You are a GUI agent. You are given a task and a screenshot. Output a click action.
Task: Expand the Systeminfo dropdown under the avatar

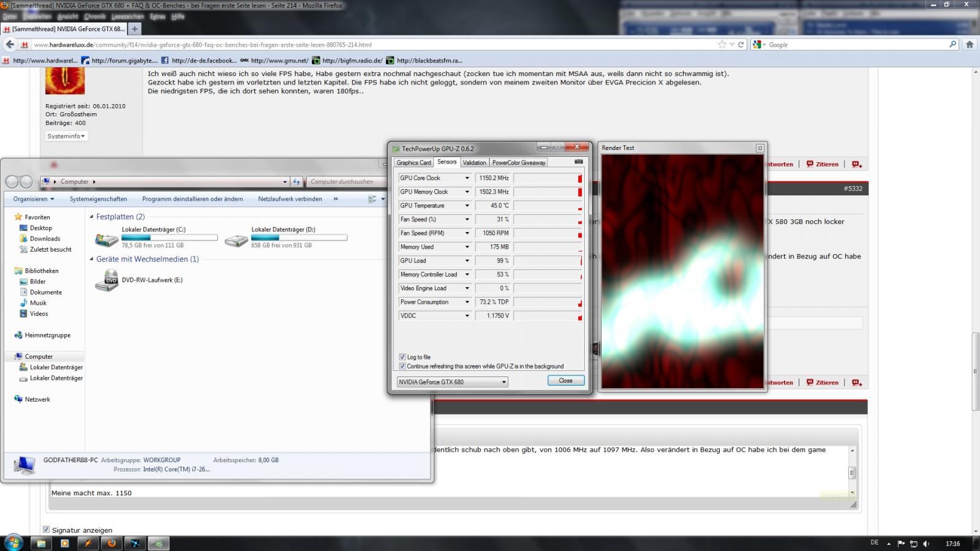tap(66, 136)
